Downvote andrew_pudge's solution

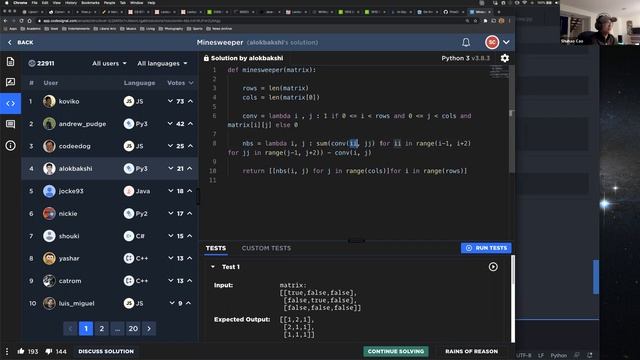coord(170,124)
